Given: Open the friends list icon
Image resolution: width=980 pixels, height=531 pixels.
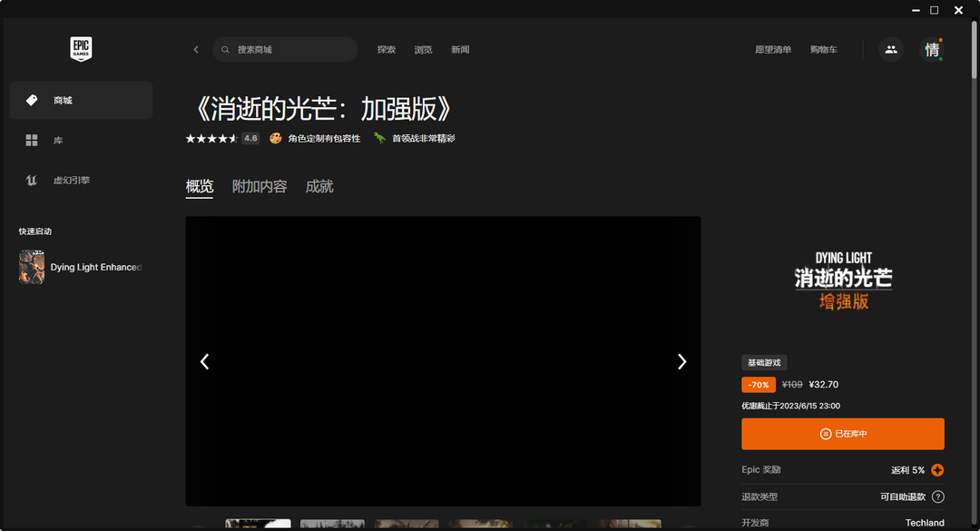Looking at the screenshot, I should [891, 49].
